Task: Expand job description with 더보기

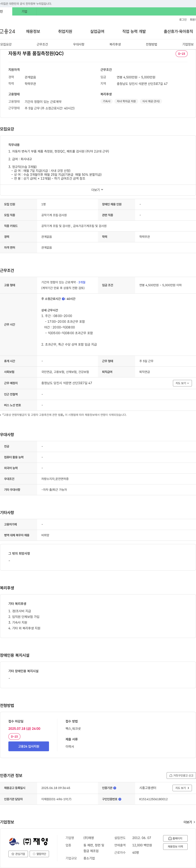Action: click(x=98, y=190)
